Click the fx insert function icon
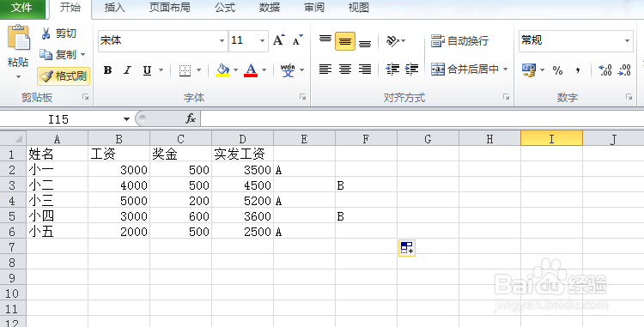644x327 pixels. 190,119
